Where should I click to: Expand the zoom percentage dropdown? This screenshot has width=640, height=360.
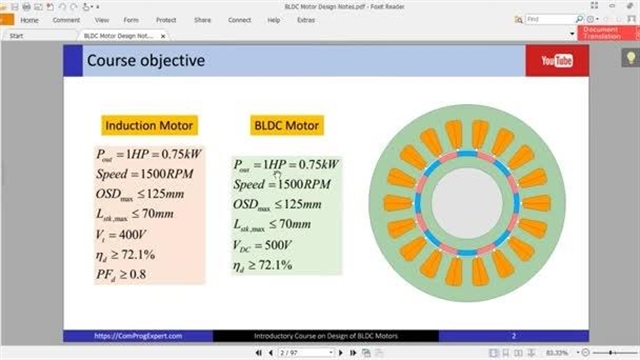tap(578, 353)
